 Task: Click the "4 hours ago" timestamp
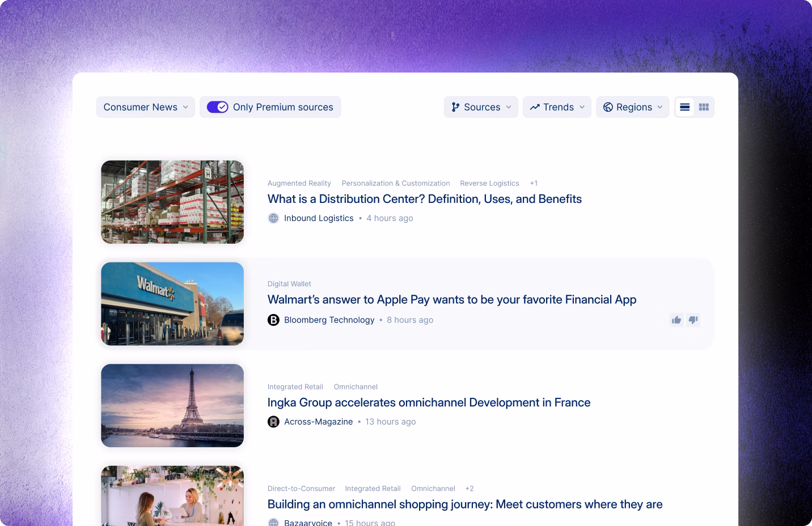[390, 218]
